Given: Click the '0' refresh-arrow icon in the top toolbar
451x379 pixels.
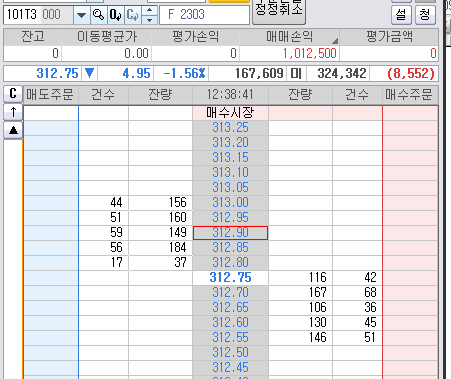Looking at the screenshot, I should tap(116, 15).
